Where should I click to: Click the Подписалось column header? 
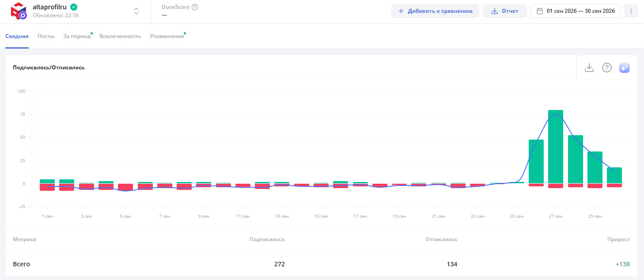[267, 239]
